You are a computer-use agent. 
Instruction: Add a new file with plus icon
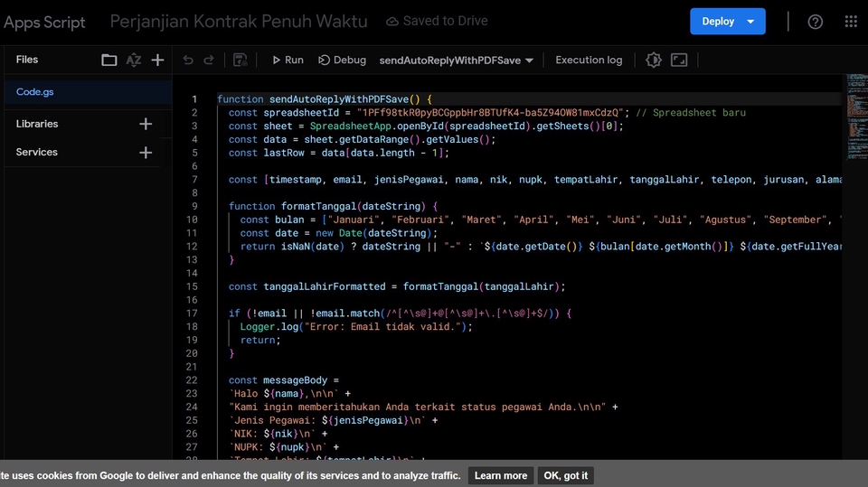[157, 60]
